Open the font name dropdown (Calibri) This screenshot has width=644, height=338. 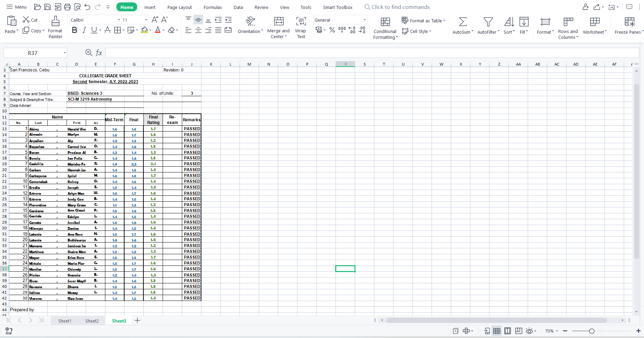click(119, 20)
